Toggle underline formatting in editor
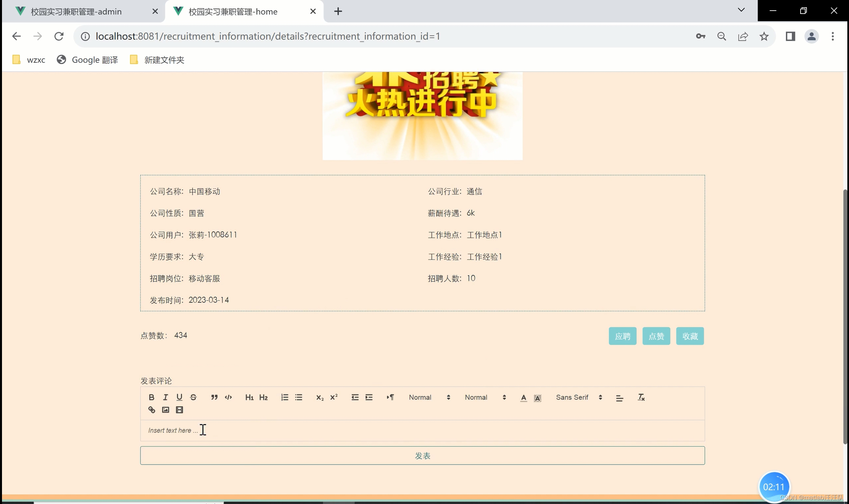Image resolution: width=849 pixels, height=504 pixels. (x=179, y=397)
